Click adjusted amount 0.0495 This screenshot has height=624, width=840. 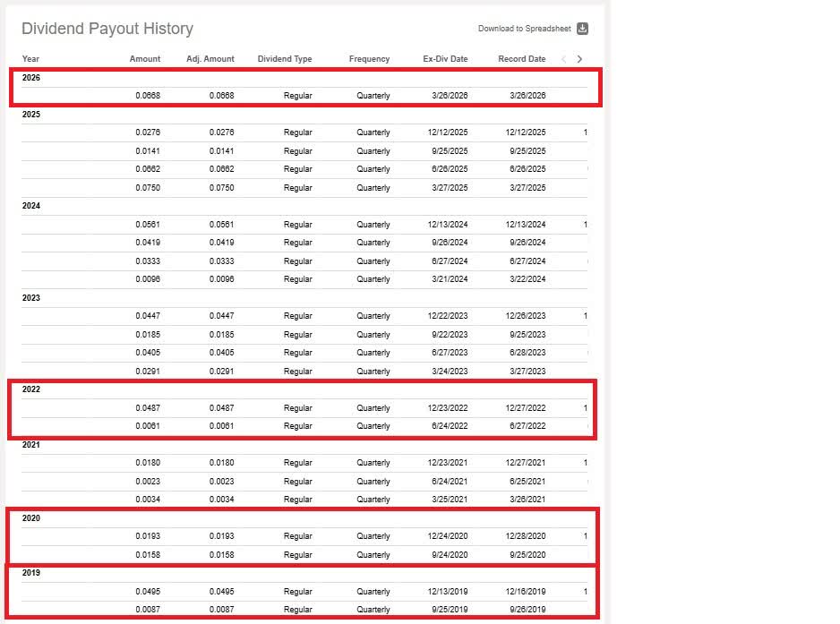[222, 592]
